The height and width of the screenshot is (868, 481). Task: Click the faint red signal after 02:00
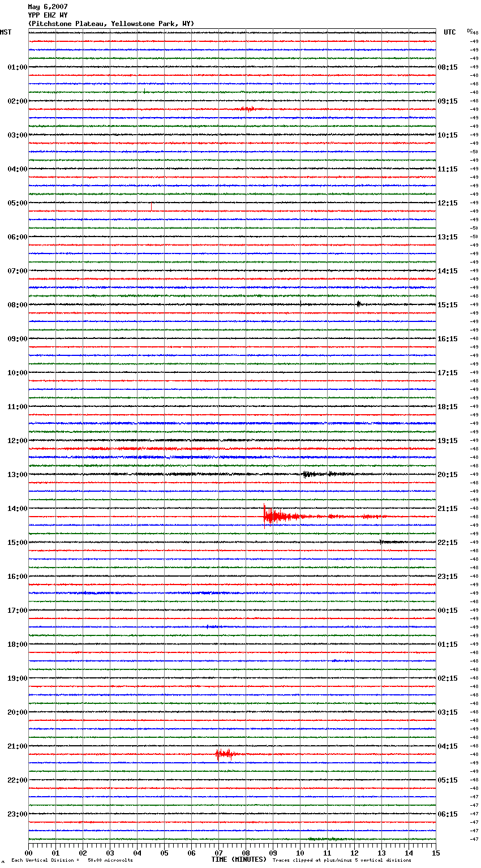click(x=248, y=109)
